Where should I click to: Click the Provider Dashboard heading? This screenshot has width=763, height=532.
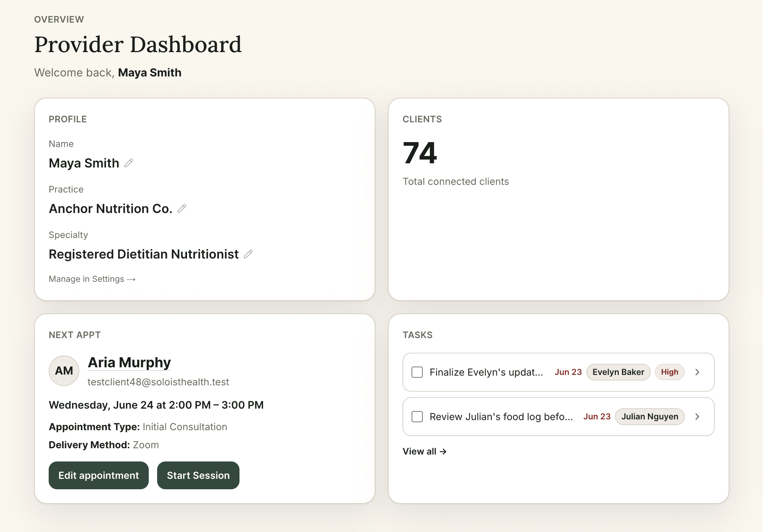coord(138,45)
